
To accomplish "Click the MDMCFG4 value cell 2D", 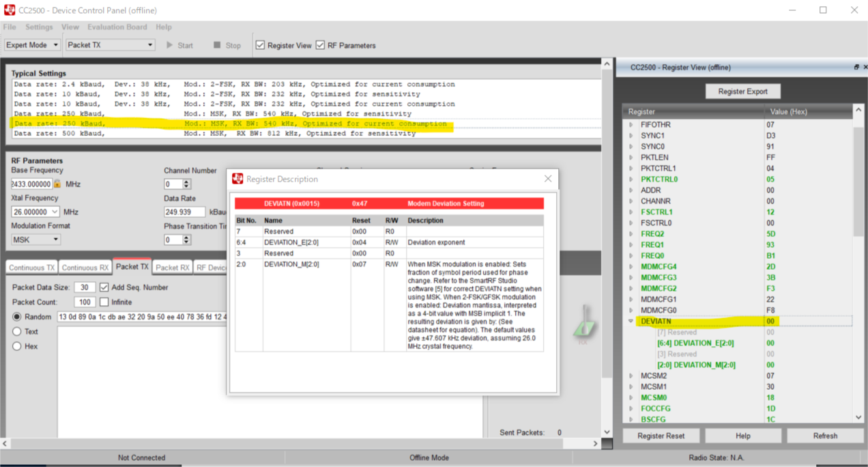I will point(770,266).
